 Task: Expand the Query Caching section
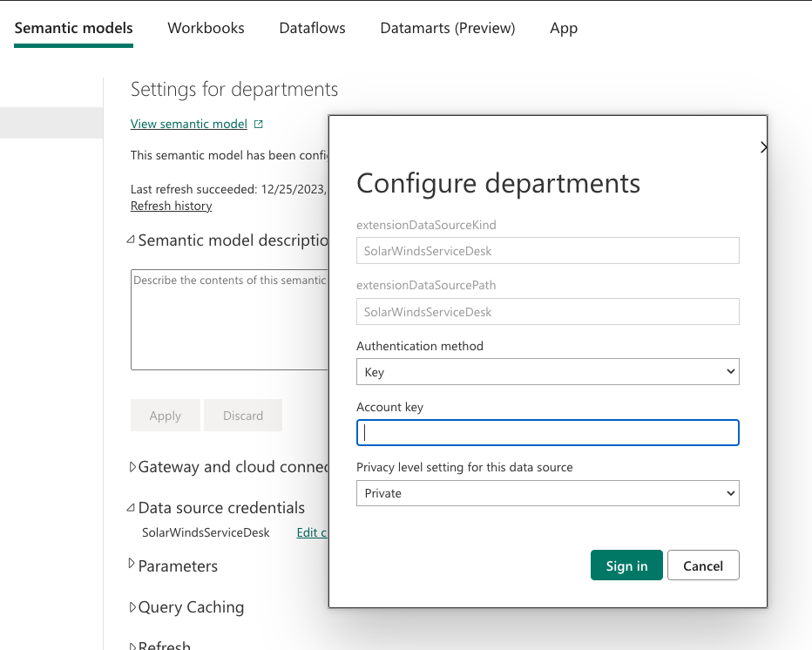(x=132, y=606)
